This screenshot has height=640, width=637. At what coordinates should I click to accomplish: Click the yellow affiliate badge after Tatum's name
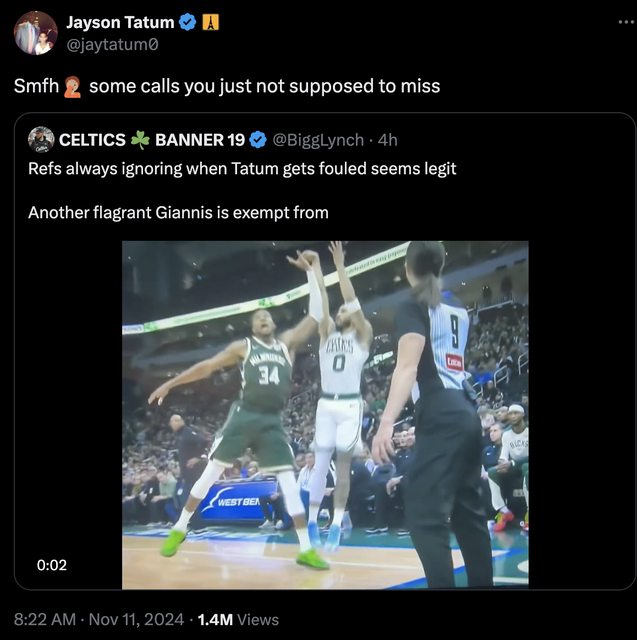pyautogui.click(x=210, y=22)
